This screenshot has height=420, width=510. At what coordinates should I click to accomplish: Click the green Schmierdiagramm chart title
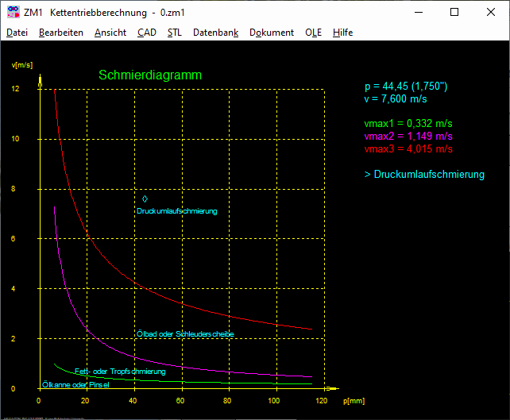pyautogui.click(x=150, y=75)
